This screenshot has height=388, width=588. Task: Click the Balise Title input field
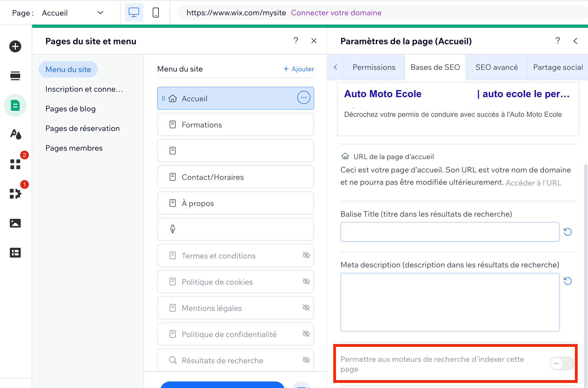(450, 232)
